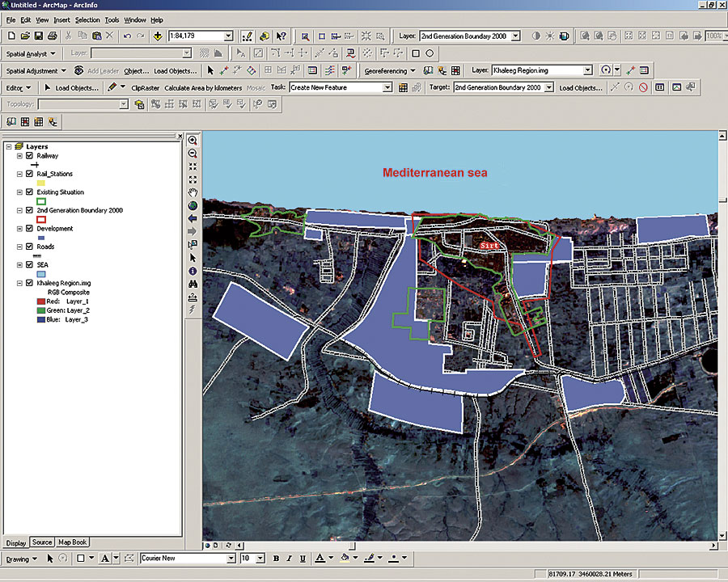Click the red 2nd Generation Boundary symbol
This screenshot has height=582, width=728.
[x=41, y=219]
